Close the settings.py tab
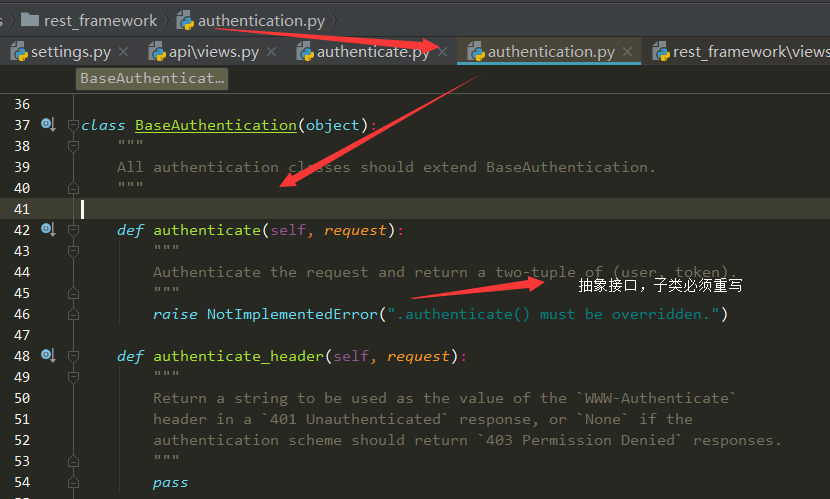 (x=123, y=52)
